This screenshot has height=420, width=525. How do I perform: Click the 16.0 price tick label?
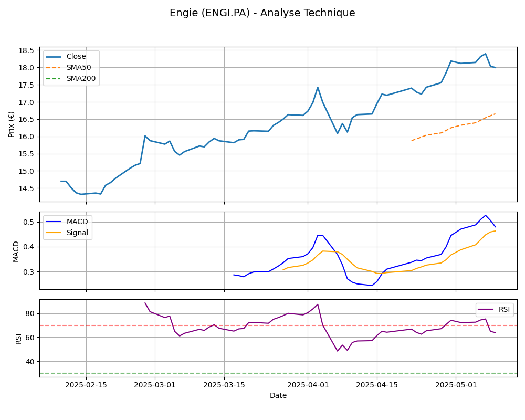(26, 136)
